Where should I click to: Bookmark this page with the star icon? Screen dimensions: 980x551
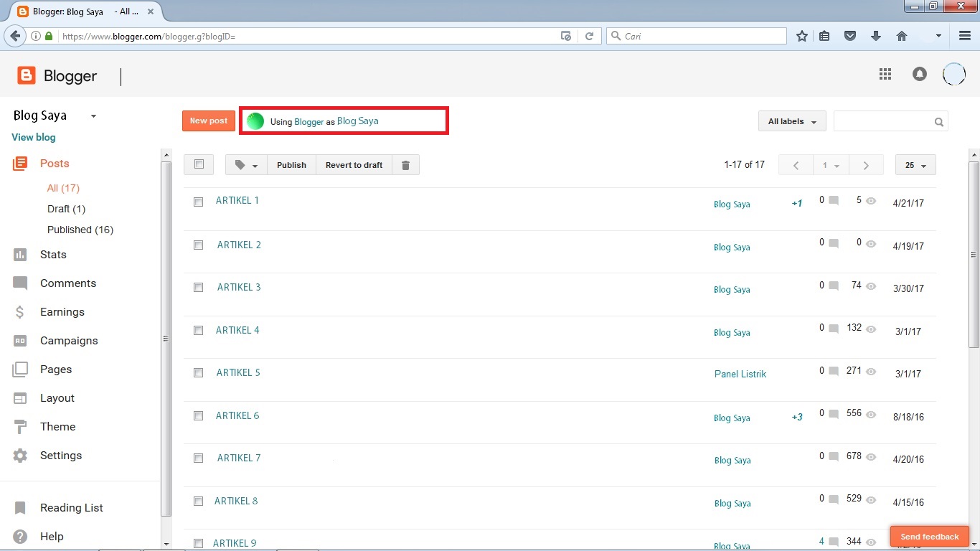click(x=802, y=36)
